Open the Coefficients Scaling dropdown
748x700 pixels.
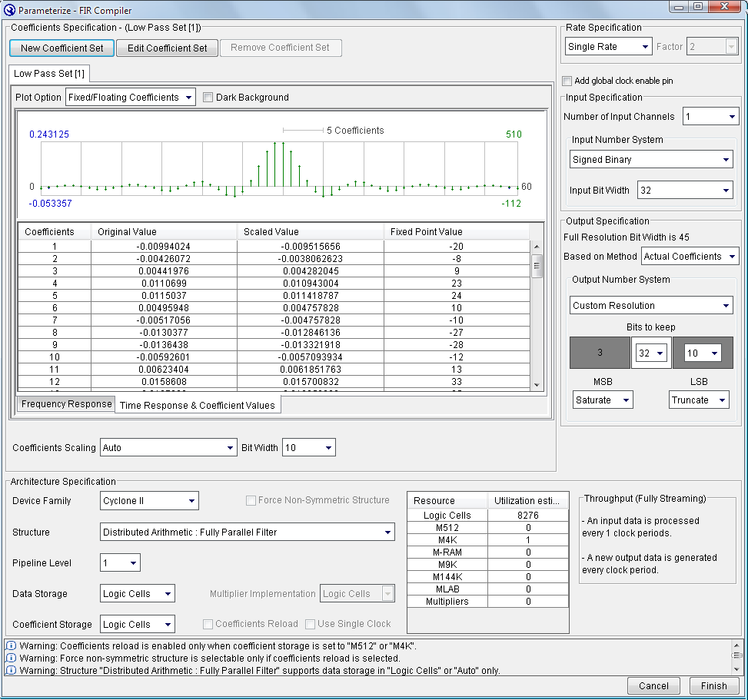point(168,448)
